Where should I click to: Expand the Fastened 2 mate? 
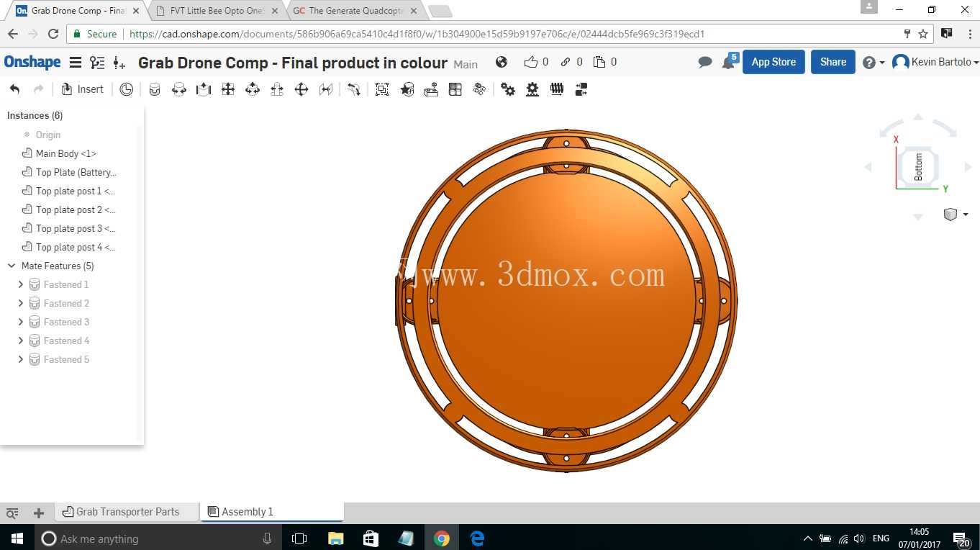click(x=20, y=303)
